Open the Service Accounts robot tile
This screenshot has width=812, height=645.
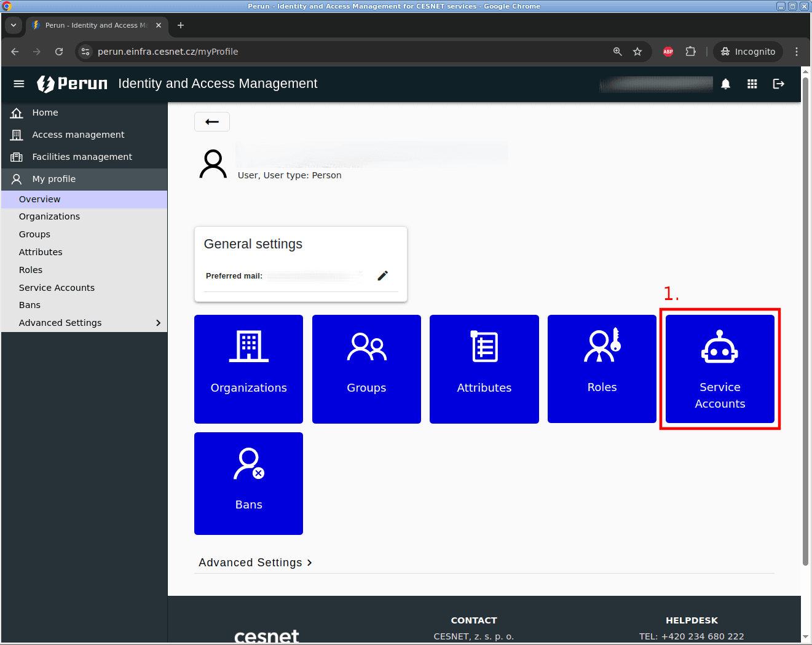(719, 369)
